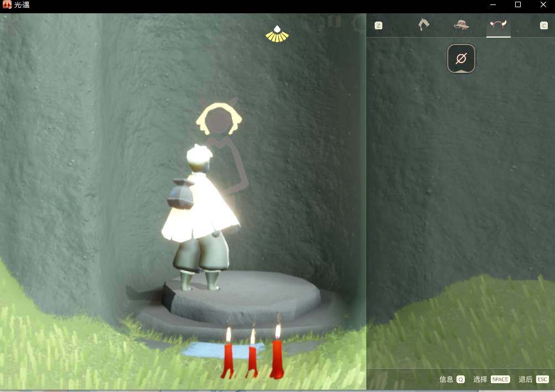Click the Z key previous-category button
Screen dimensions: 555x392
click(x=378, y=25)
